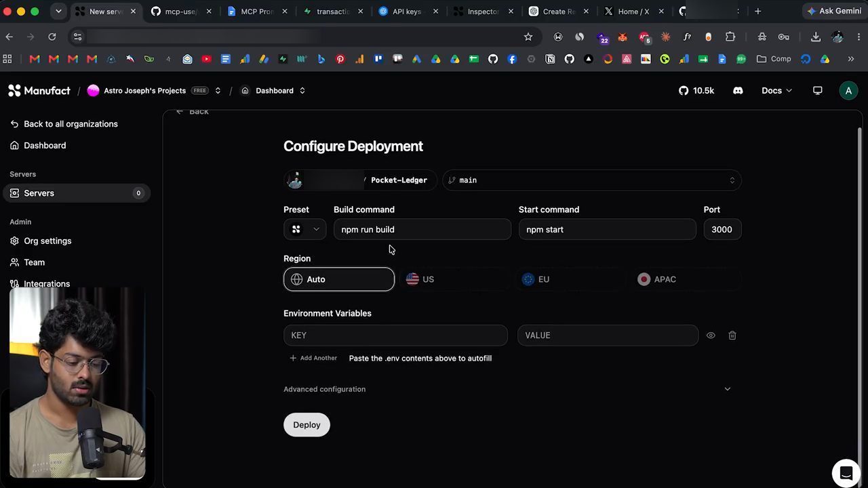Select the Auto region option
This screenshot has width=868, height=488.
click(x=339, y=279)
